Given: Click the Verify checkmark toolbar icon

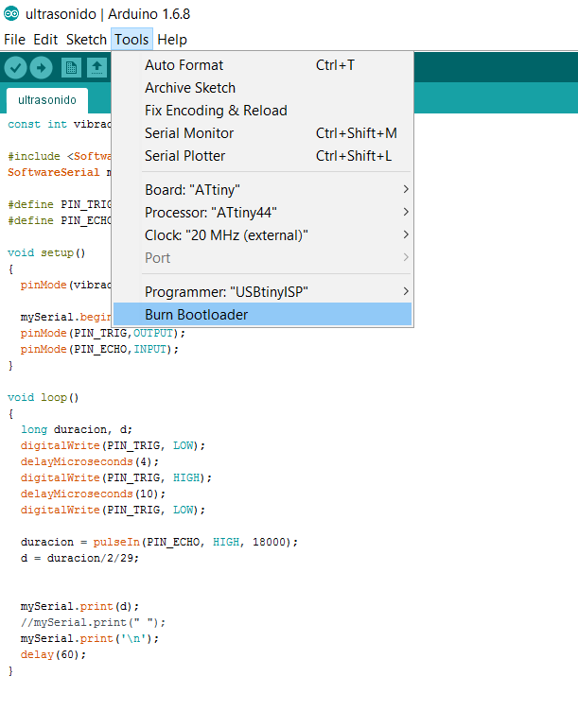Looking at the screenshot, I should pos(15,68).
